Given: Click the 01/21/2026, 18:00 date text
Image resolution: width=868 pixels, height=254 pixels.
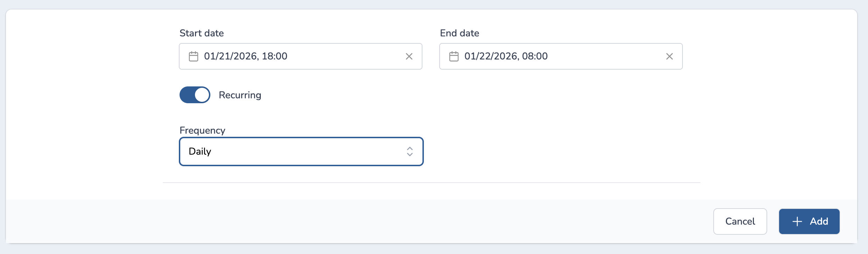Looking at the screenshot, I should tap(245, 56).
